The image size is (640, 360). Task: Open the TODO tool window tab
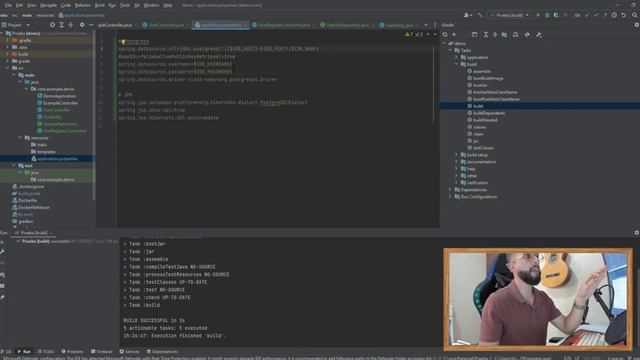[x=46, y=351]
